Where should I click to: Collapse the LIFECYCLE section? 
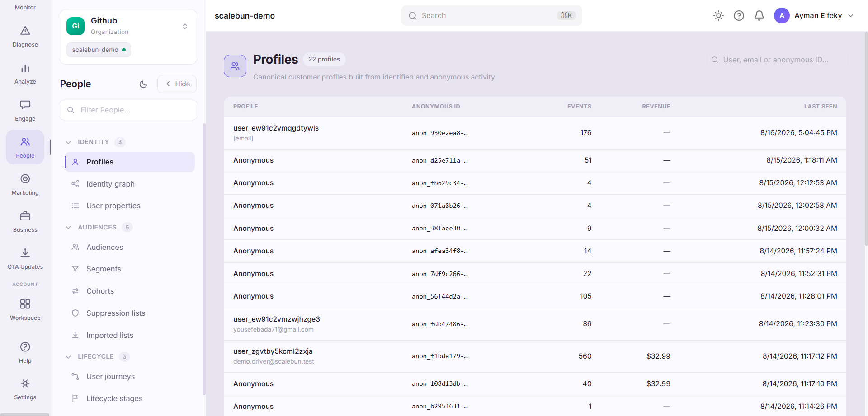tap(97, 356)
